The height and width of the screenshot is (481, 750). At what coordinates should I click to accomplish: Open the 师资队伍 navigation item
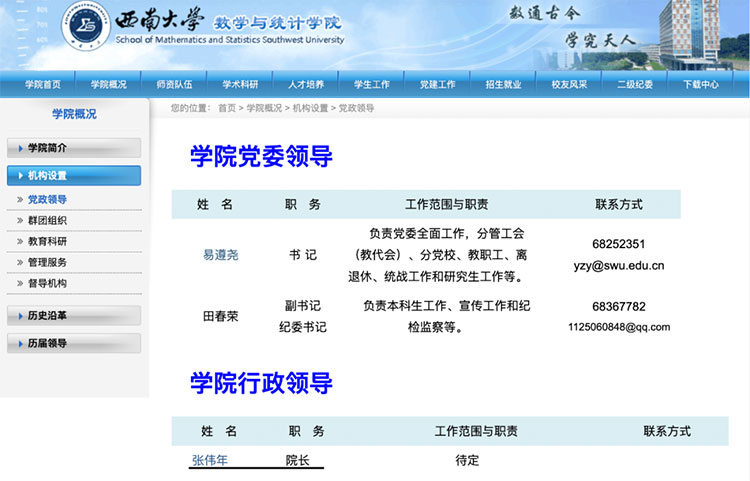pos(174,85)
